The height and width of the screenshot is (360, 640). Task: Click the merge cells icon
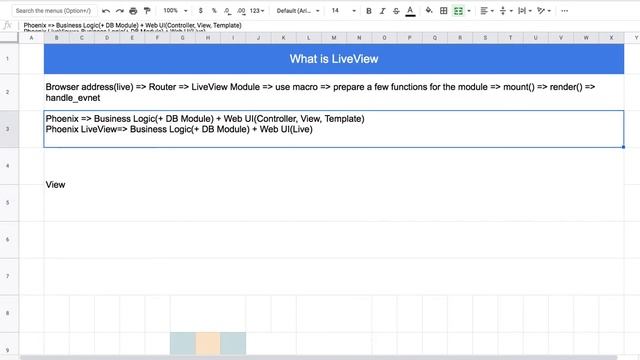(x=458, y=11)
